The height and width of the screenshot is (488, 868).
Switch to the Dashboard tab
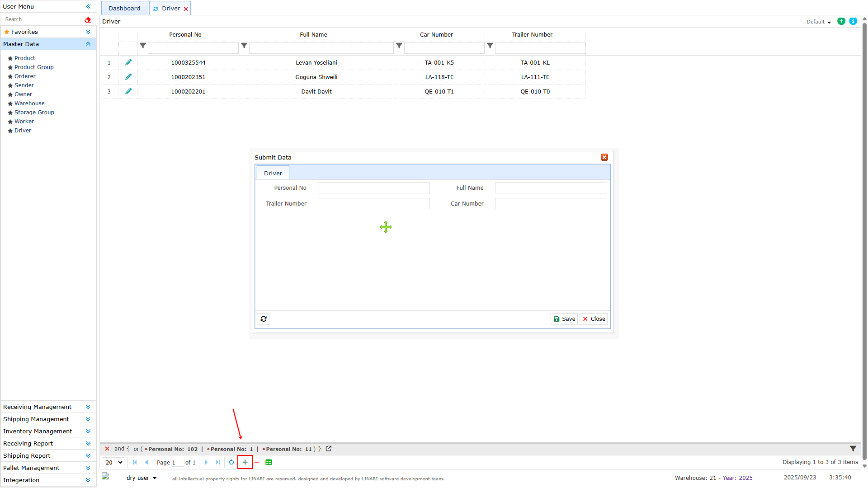point(124,8)
